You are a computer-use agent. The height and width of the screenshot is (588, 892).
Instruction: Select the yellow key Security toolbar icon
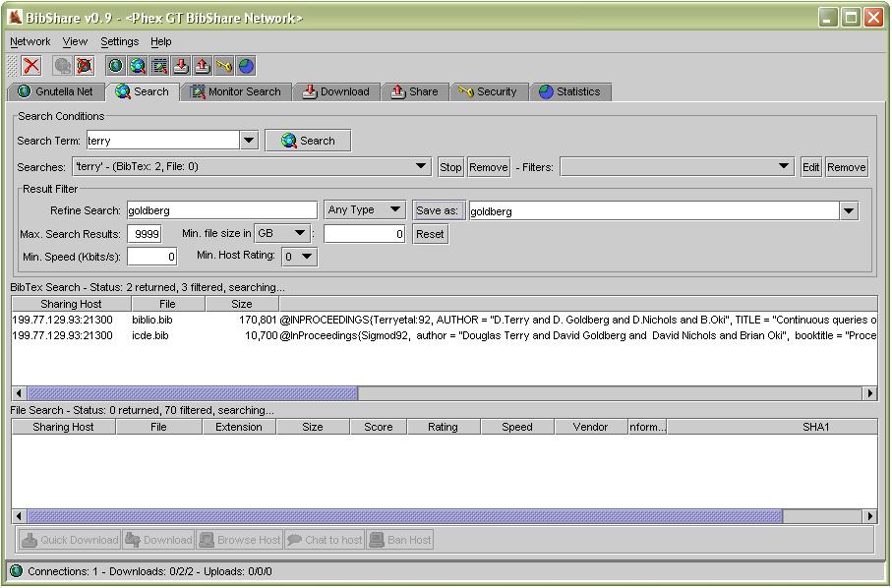click(222, 66)
